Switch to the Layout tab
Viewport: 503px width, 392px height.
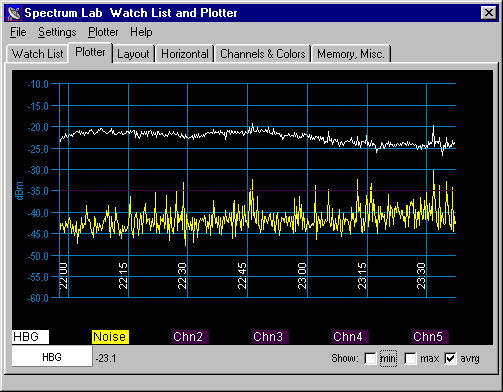click(x=133, y=54)
